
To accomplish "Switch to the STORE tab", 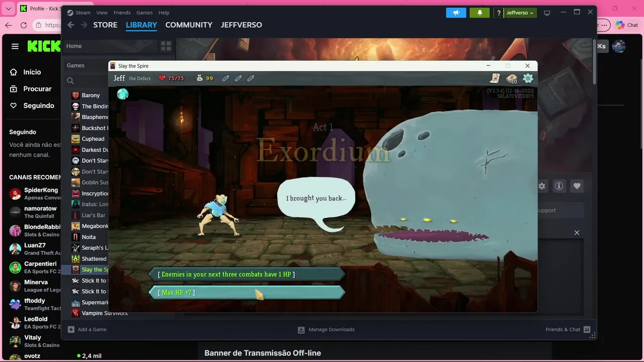I will click(x=105, y=25).
